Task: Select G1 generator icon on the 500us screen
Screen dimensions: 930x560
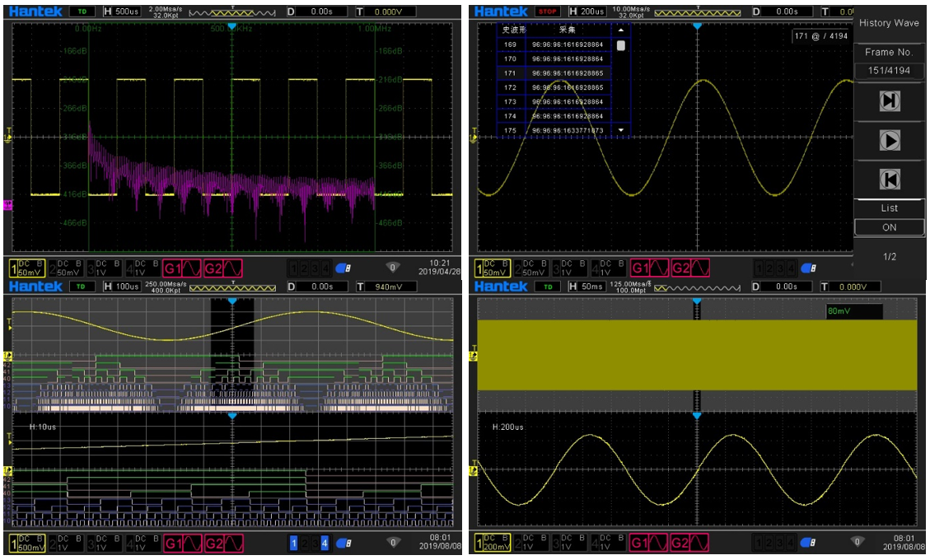Action: 182,268
